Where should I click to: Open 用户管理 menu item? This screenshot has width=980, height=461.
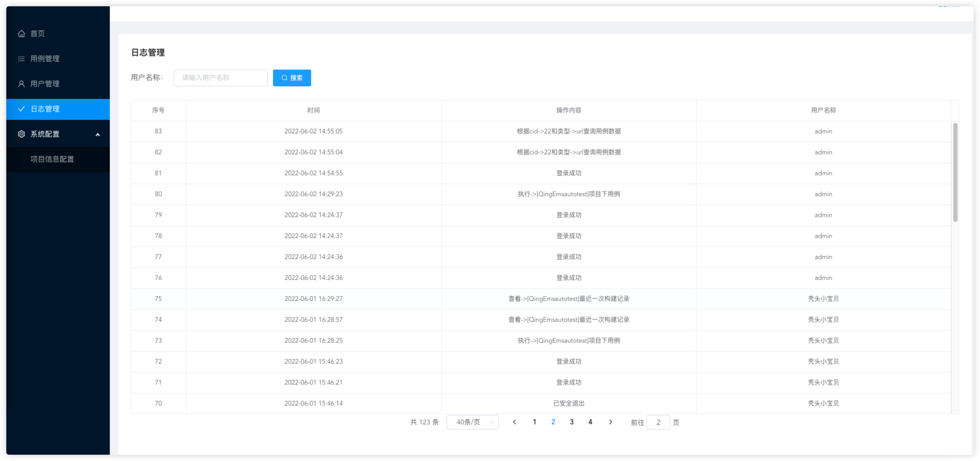click(58, 84)
